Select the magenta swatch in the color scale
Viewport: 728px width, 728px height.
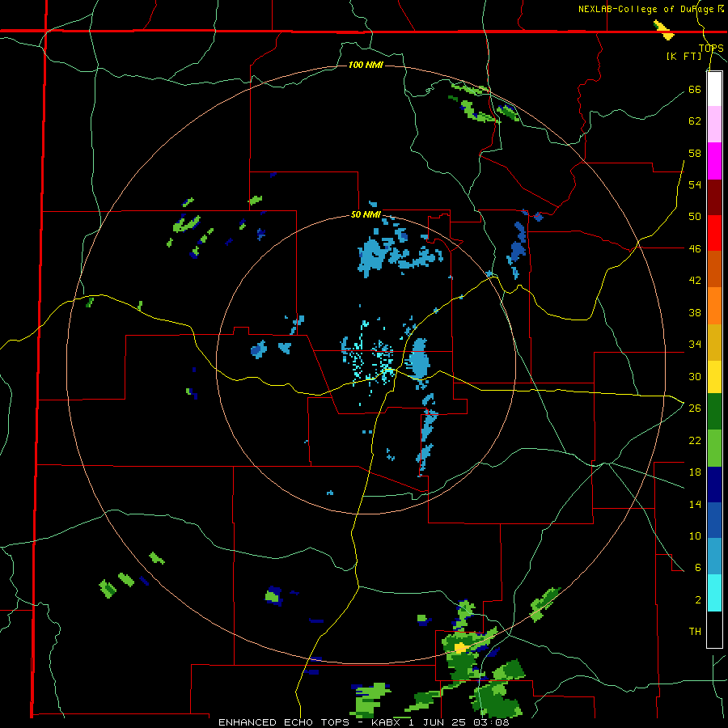pyautogui.click(x=714, y=161)
